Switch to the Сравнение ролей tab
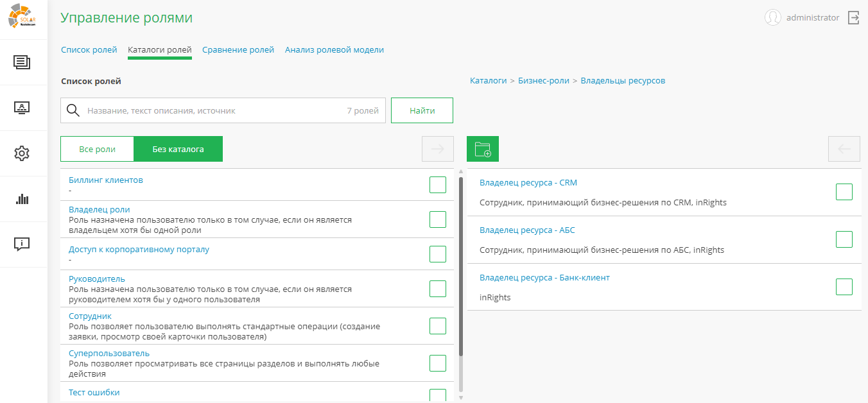The image size is (868, 403). point(238,50)
